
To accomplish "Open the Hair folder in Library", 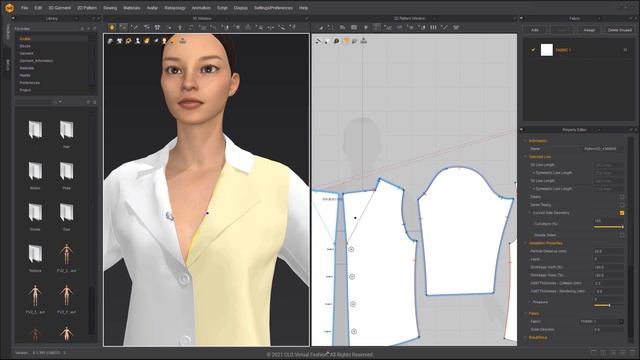I will coord(66,133).
